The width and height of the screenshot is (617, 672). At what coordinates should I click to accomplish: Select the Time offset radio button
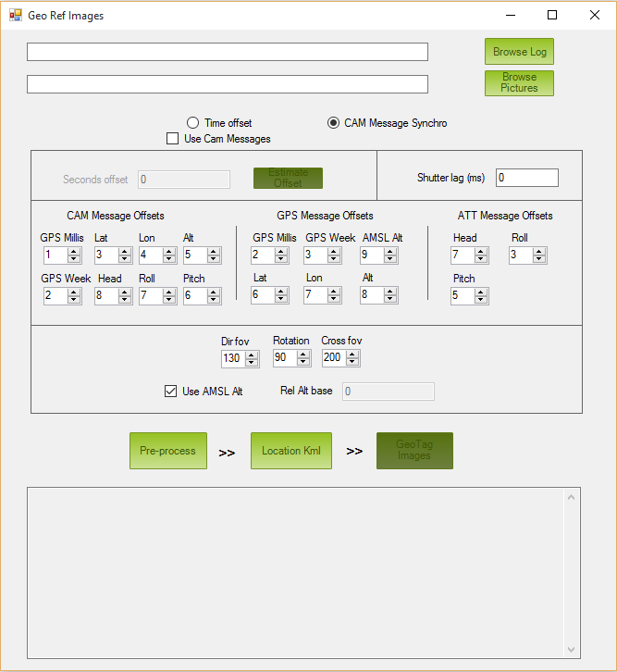click(193, 123)
